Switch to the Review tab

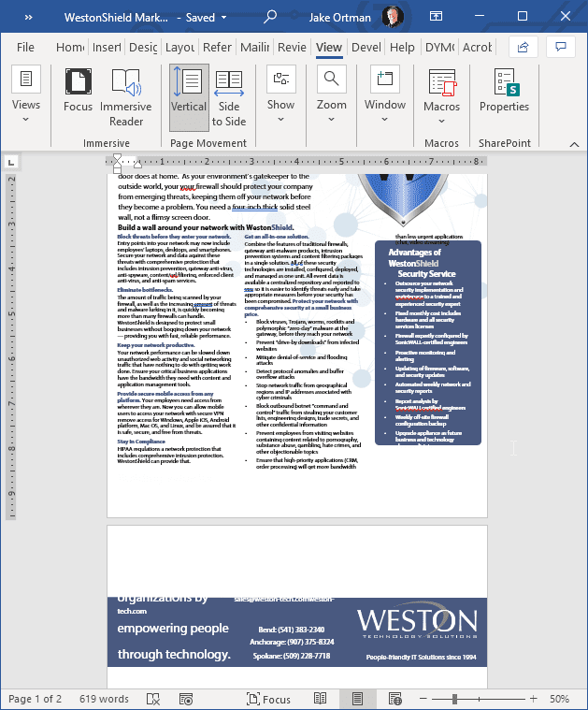(x=292, y=47)
